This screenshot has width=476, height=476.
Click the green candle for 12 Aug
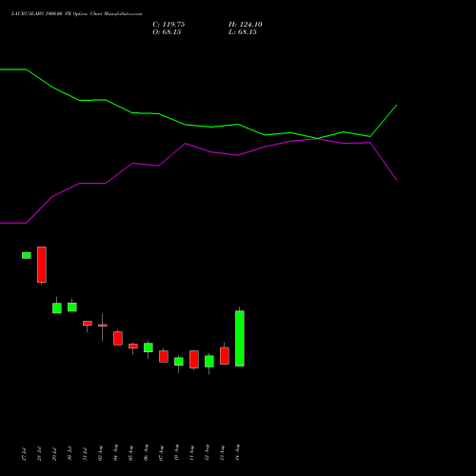pos(209,362)
